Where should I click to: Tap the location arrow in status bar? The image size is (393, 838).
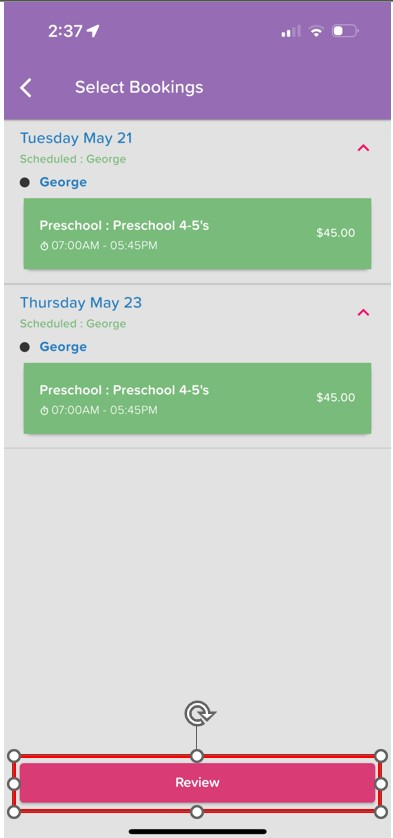(x=93, y=31)
